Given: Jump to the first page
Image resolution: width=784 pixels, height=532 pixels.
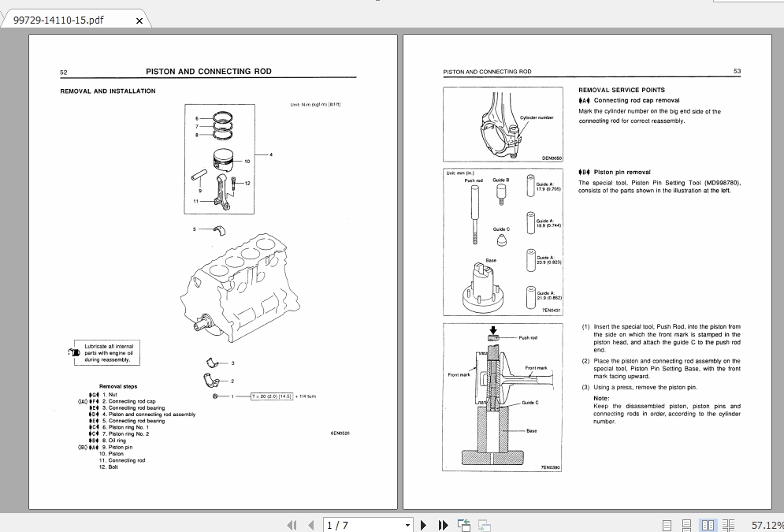Looking at the screenshot, I should [292, 524].
